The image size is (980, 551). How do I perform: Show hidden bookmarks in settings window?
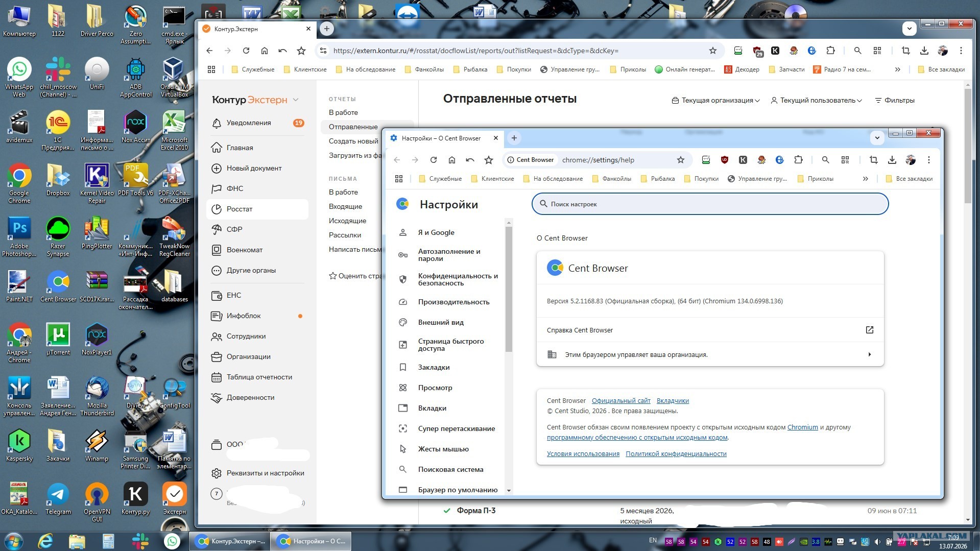tap(865, 179)
